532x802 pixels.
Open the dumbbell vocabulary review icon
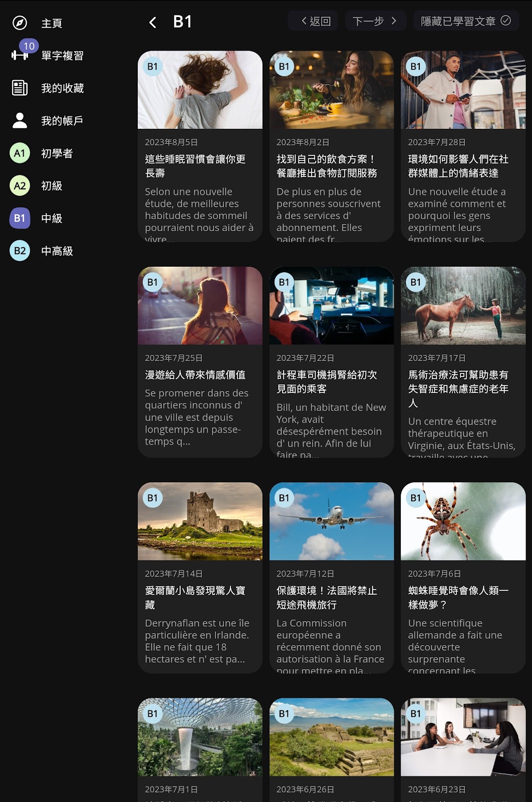click(20, 56)
